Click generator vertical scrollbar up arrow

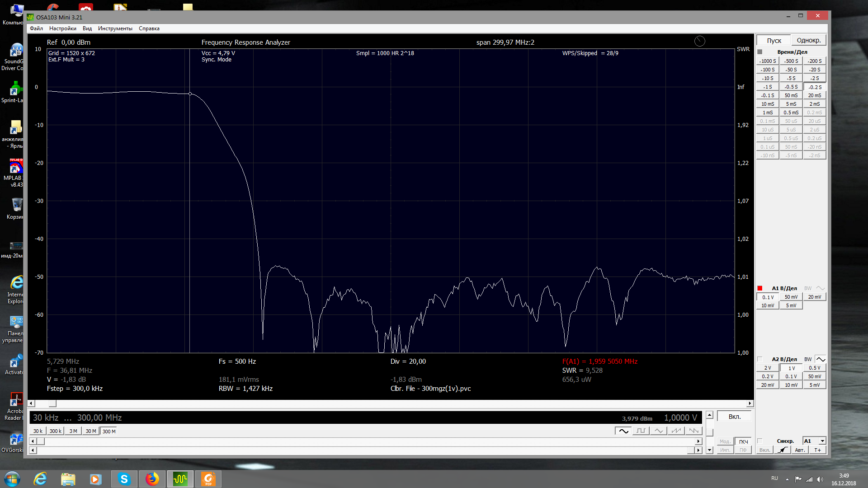click(710, 415)
